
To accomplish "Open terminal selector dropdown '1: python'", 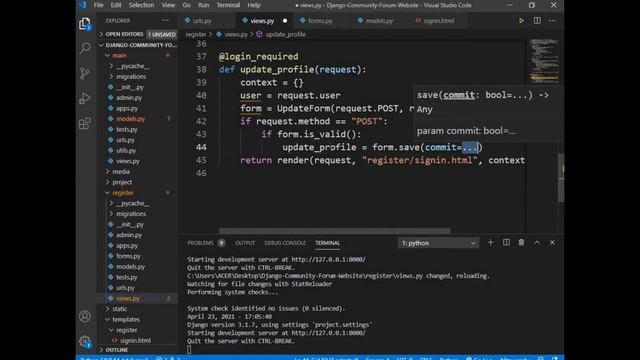I will pos(438,243).
